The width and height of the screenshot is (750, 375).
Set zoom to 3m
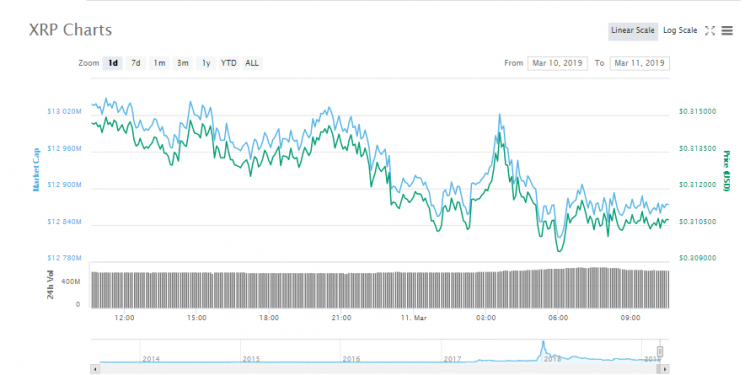pos(182,63)
